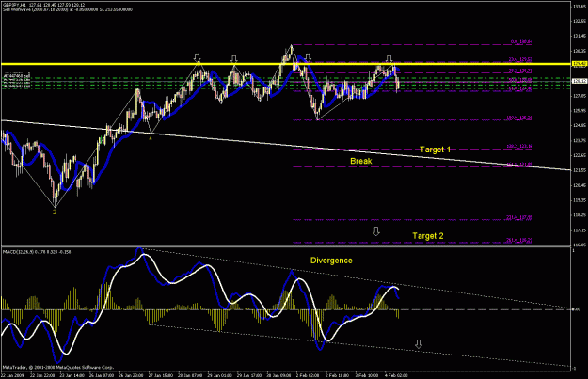Select the 'Target 1' text label
The image size is (588, 379).
click(435, 150)
